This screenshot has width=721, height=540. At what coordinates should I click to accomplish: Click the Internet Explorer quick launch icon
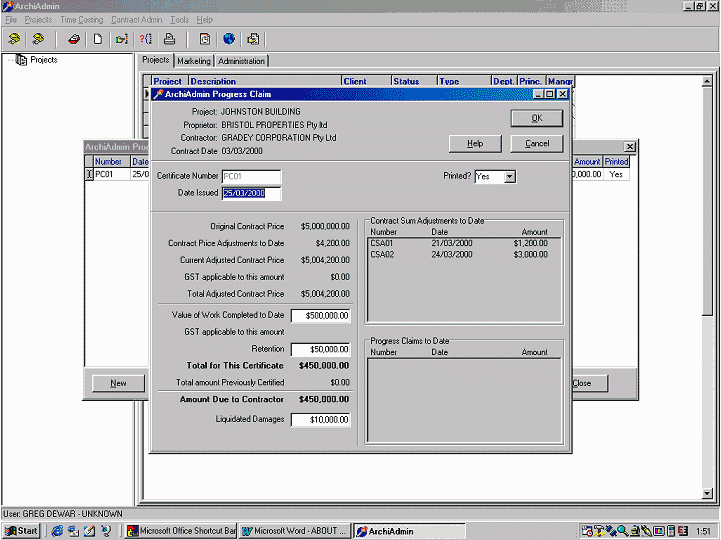tap(57, 531)
